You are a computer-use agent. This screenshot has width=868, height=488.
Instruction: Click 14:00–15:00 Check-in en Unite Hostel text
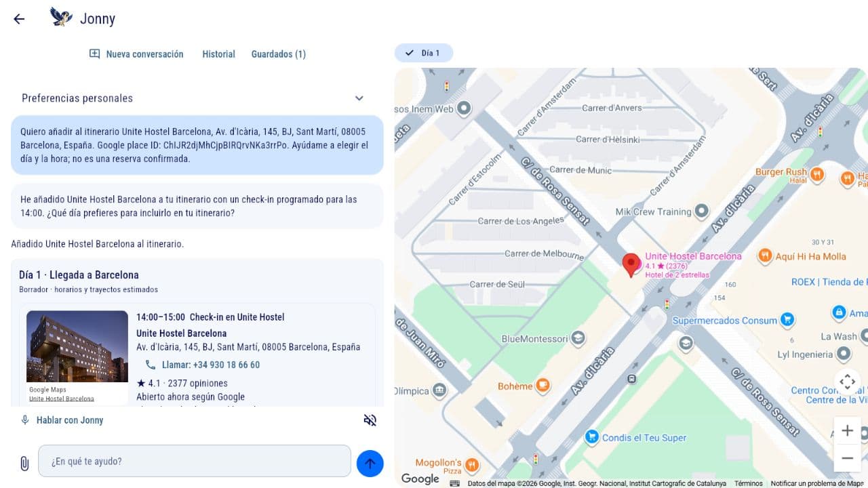click(210, 317)
